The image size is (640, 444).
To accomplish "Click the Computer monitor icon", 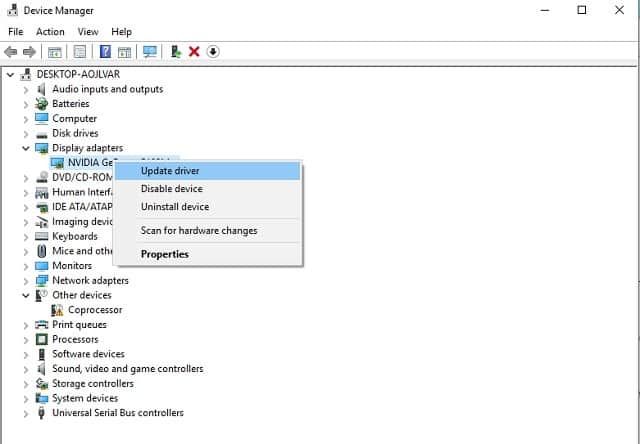I will (x=41, y=118).
